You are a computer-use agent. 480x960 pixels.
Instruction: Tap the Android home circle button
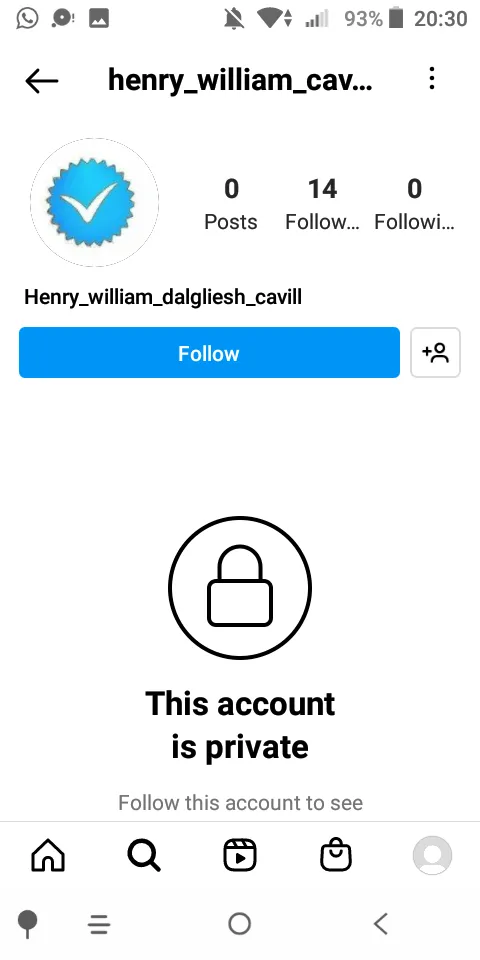pos(239,924)
